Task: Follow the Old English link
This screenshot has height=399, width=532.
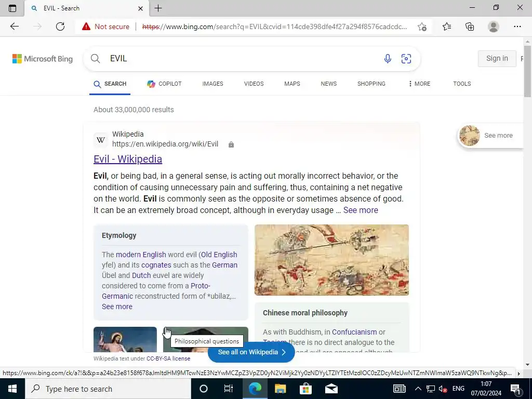Action: click(219, 255)
